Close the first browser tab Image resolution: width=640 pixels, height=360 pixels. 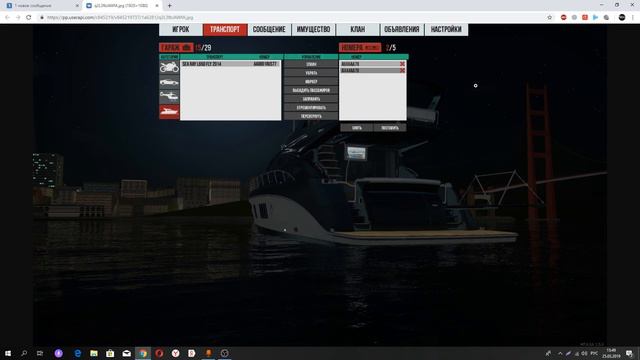[77, 6]
